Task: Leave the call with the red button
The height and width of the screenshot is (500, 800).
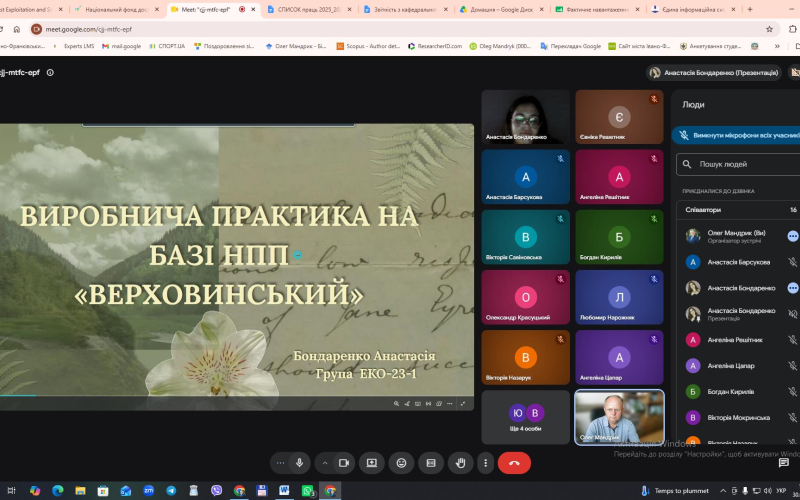Action: (514, 463)
